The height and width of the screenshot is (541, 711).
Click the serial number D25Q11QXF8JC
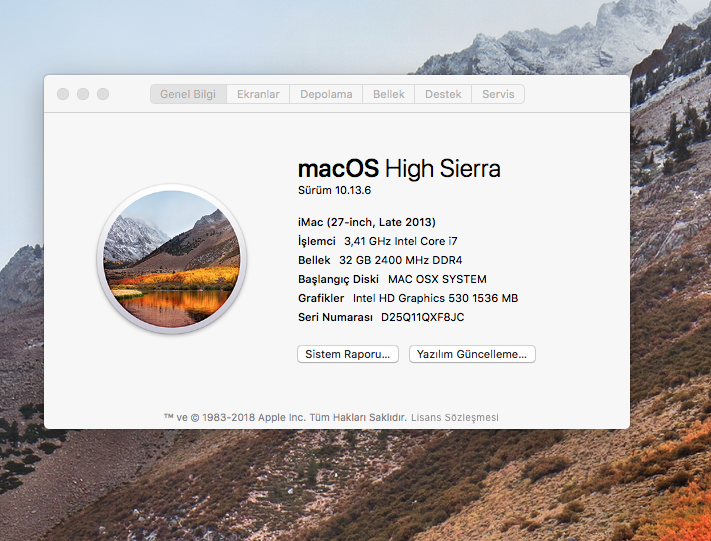pyautogui.click(x=423, y=317)
